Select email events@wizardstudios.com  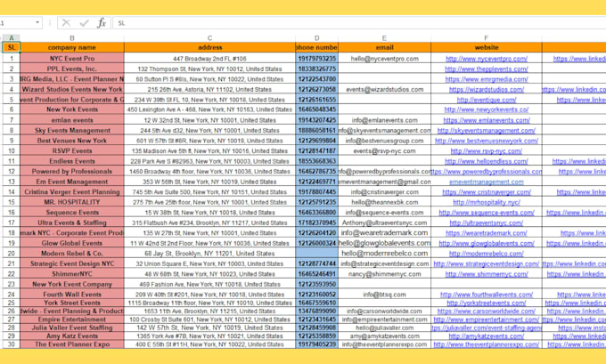(x=384, y=89)
